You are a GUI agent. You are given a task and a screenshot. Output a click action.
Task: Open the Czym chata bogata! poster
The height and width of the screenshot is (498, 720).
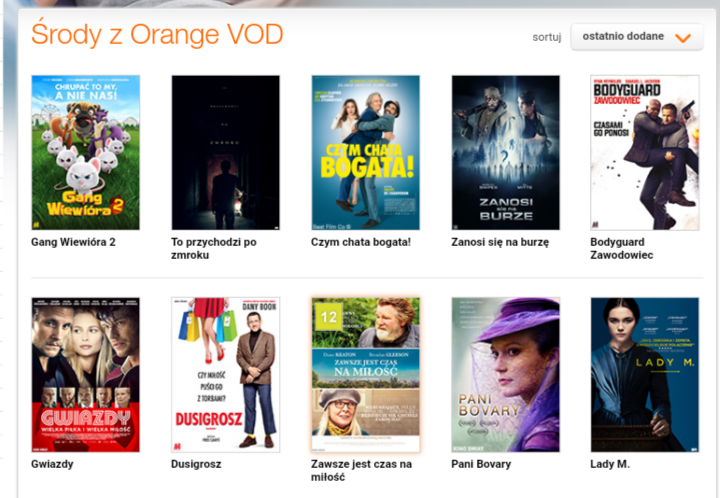pyautogui.click(x=366, y=153)
